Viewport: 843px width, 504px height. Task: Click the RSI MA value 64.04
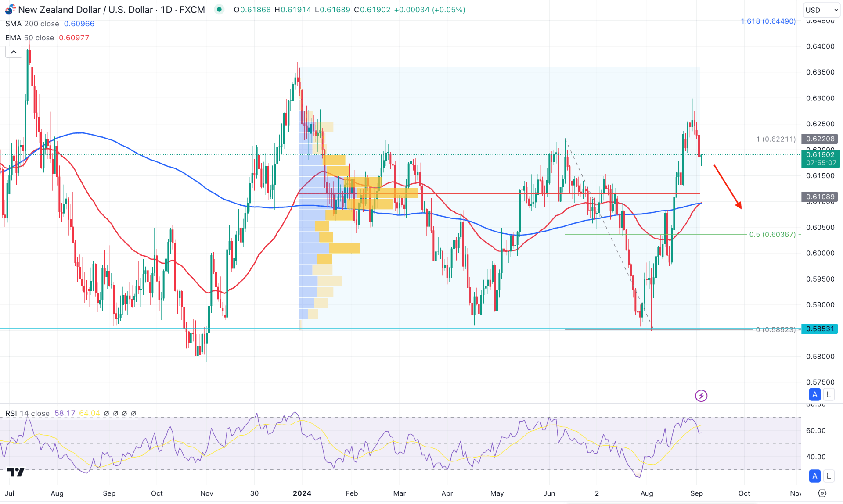90,413
